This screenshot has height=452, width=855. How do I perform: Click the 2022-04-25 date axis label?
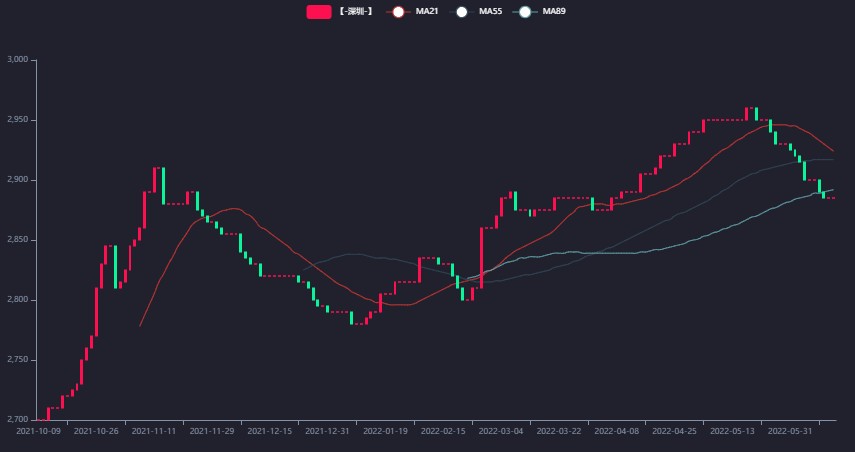pos(673,432)
